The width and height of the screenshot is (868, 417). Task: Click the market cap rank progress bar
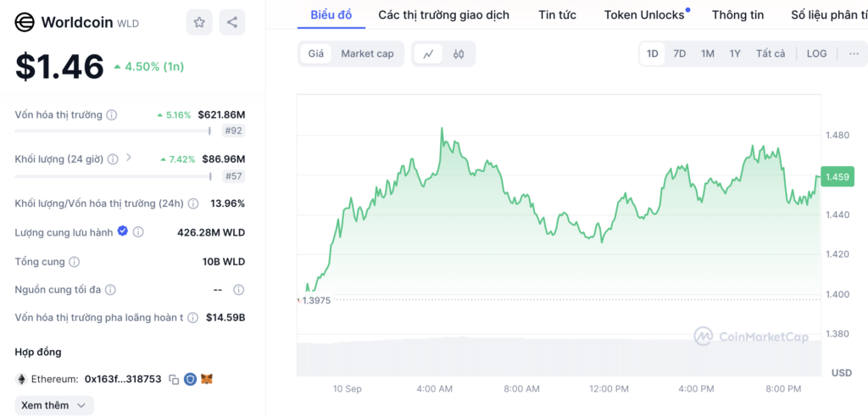pyautogui.click(x=113, y=131)
